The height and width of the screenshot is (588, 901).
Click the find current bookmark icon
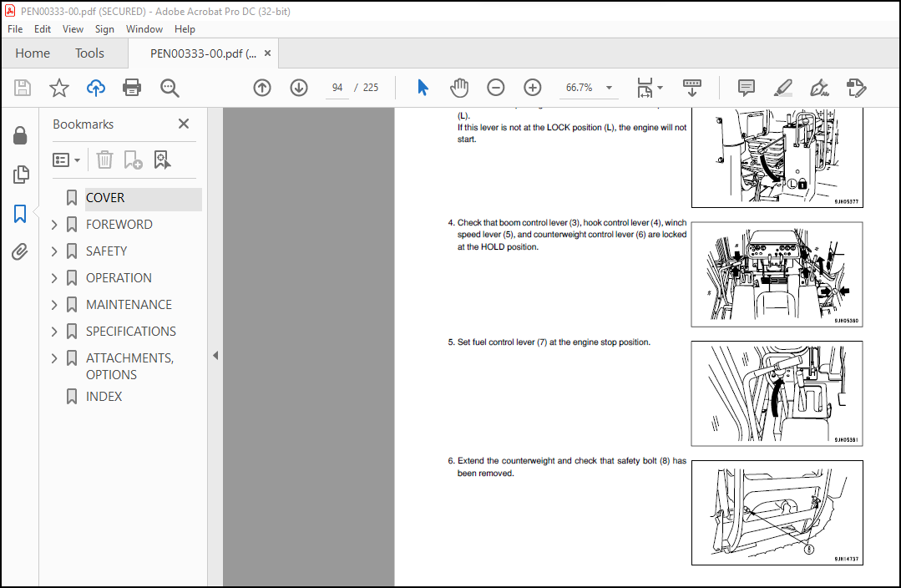click(x=163, y=160)
